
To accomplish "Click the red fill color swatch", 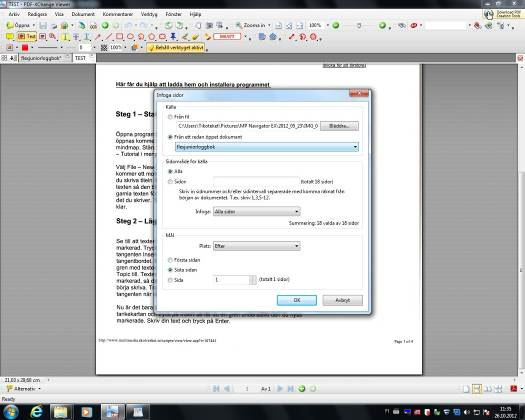I will 25,48.
